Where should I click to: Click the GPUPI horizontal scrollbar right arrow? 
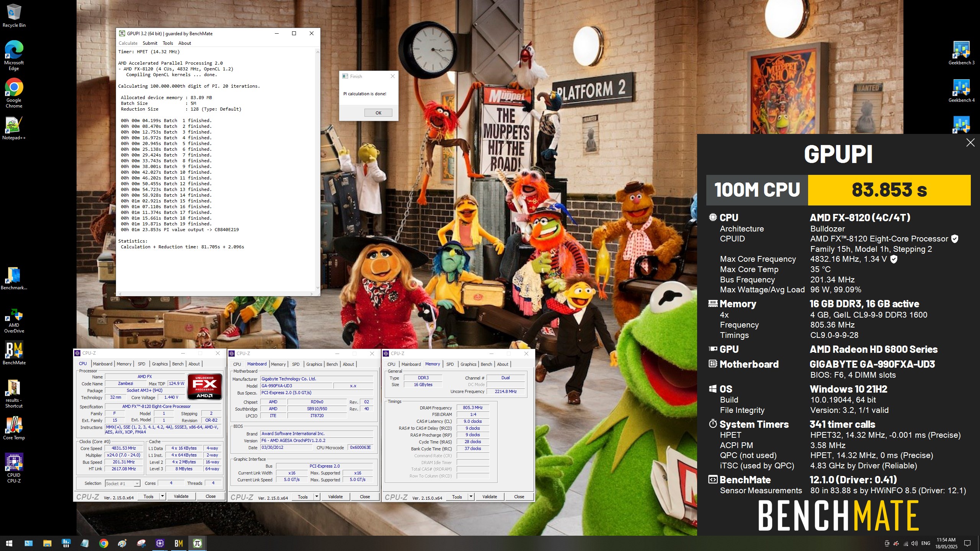(x=312, y=294)
